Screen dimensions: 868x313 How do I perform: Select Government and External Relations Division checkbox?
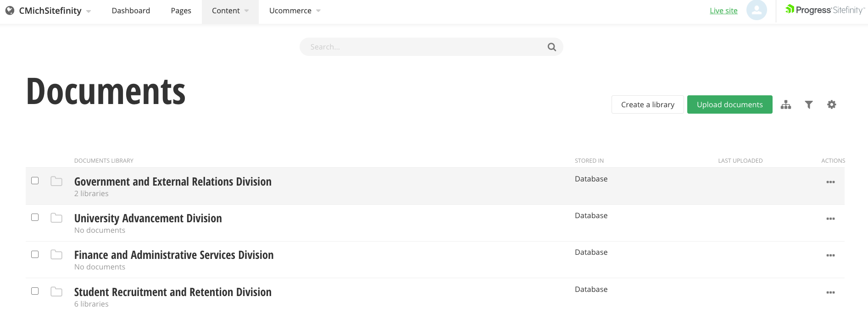coord(35,181)
